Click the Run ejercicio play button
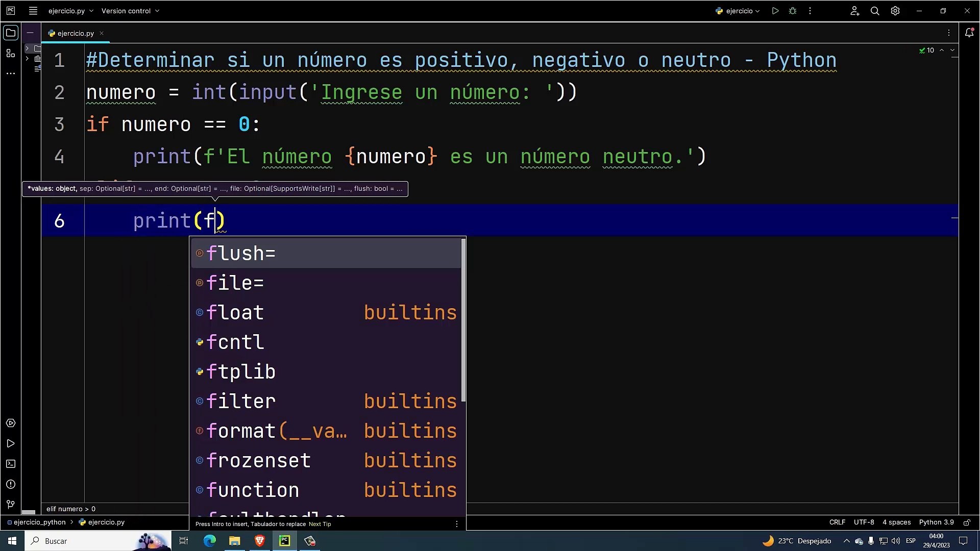The width and height of the screenshot is (980, 551). [775, 11]
